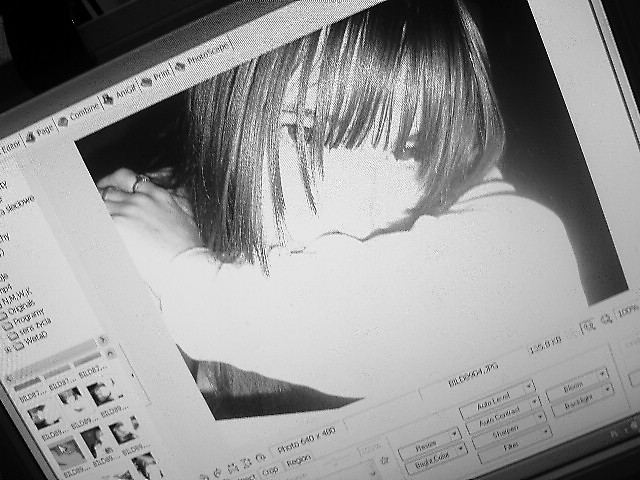The height and width of the screenshot is (480, 640).
Task: Open the Backlight dropdown arrow
Action: pos(608,389)
